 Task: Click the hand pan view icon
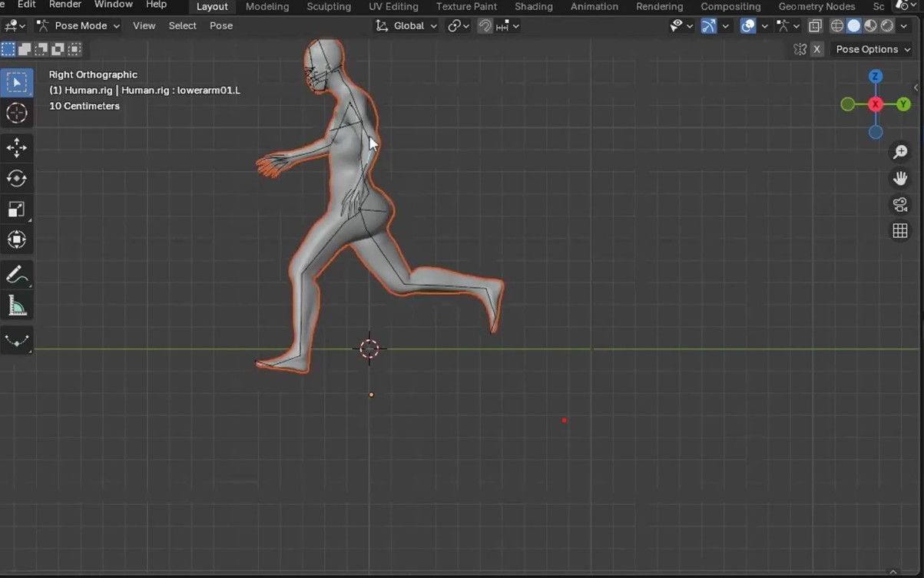click(900, 178)
